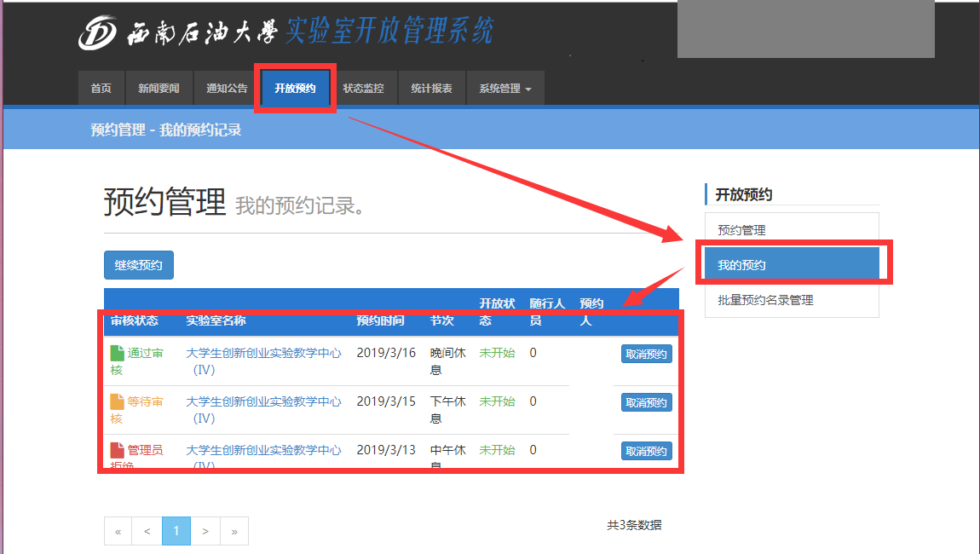The width and height of the screenshot is (980, 554).
Task: Cancel the 2019/3/13 reservation via 取消预约
Action: click(x=645, y=451)
